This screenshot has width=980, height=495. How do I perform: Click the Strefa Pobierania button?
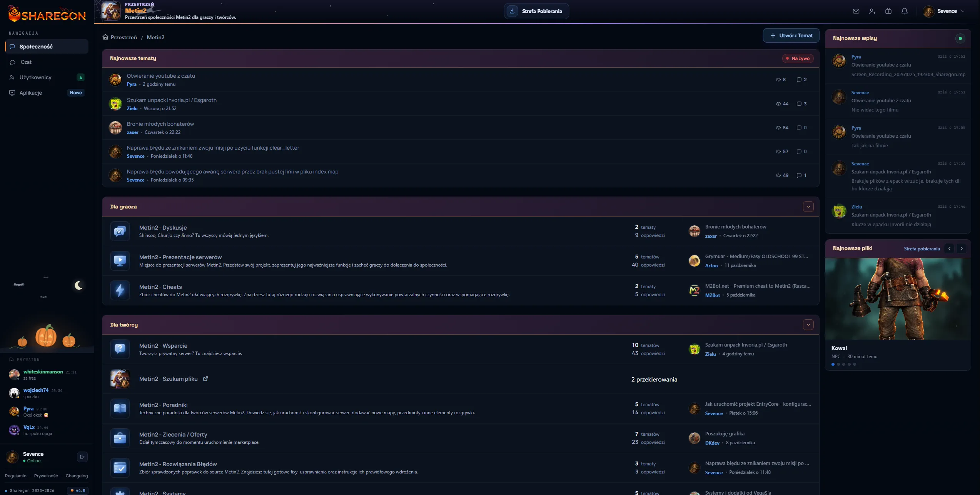(x=536, y=11)
